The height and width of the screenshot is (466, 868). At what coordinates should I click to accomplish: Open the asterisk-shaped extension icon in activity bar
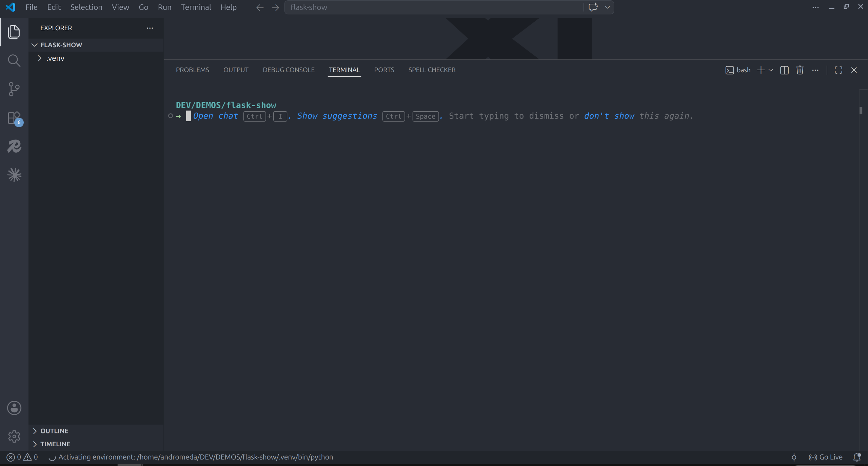[14, 175]
